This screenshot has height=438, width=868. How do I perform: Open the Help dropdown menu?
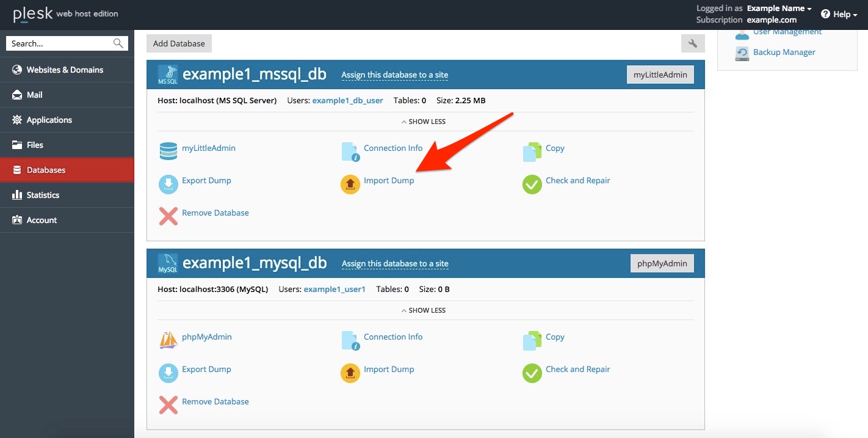click(839, 14)
